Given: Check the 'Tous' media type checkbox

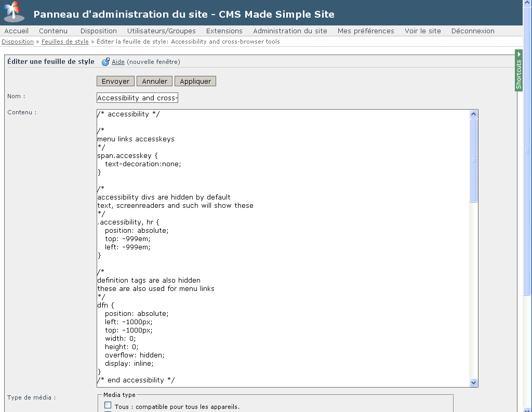Looking at the screenshot, I should (x=108, y=405).
